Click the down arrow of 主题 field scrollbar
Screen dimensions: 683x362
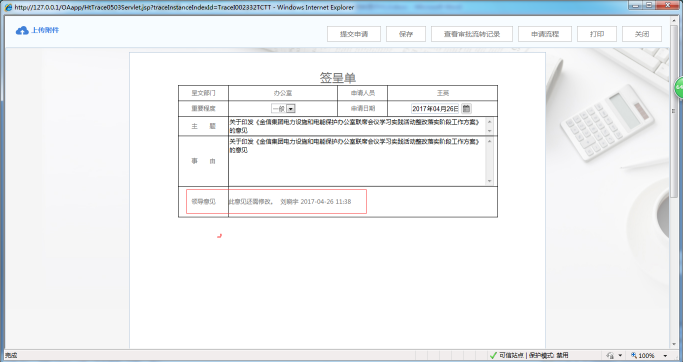[489, 131]
